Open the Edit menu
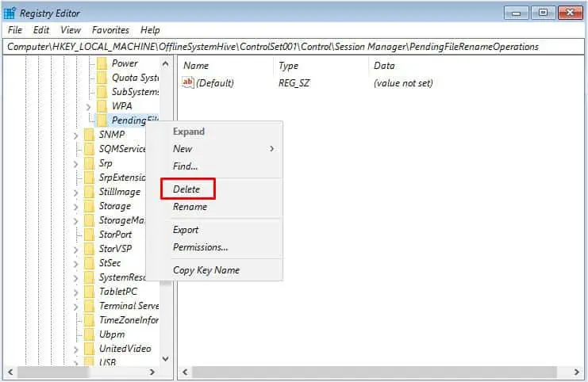The image size is (588, 382). [x=41, y=30]
